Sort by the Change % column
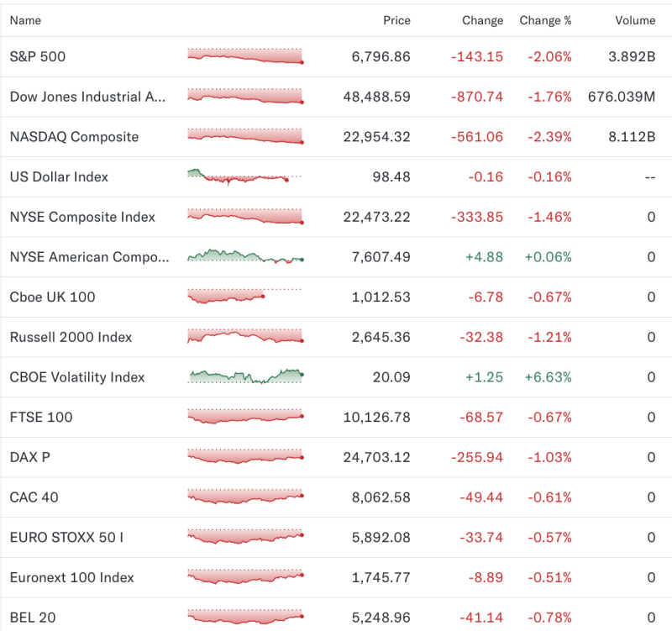Viewport: 672px width, 631px height. point(545,20)
